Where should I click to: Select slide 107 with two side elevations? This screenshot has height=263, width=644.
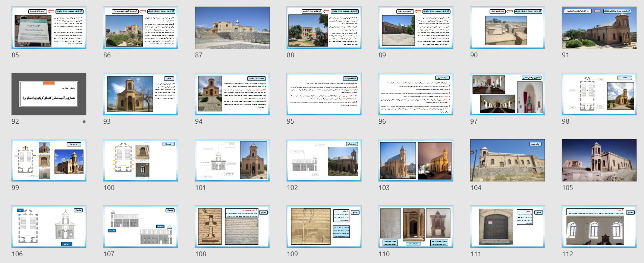click(141, 226)
